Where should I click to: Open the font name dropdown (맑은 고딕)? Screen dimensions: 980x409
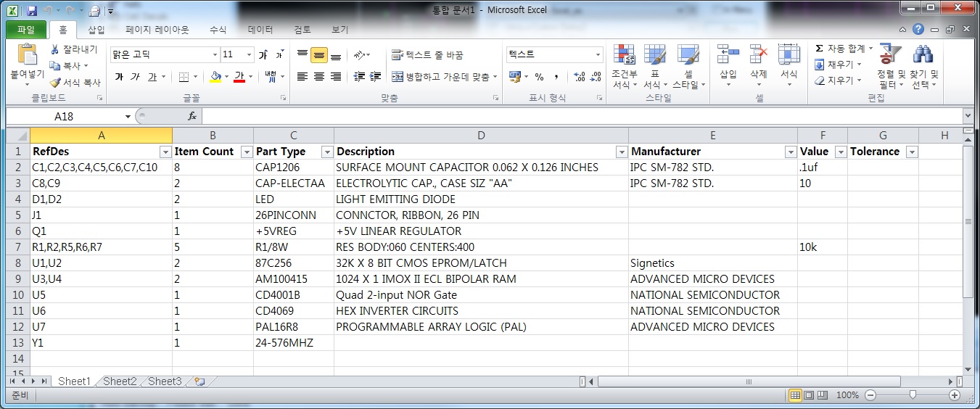pos(215,55)
